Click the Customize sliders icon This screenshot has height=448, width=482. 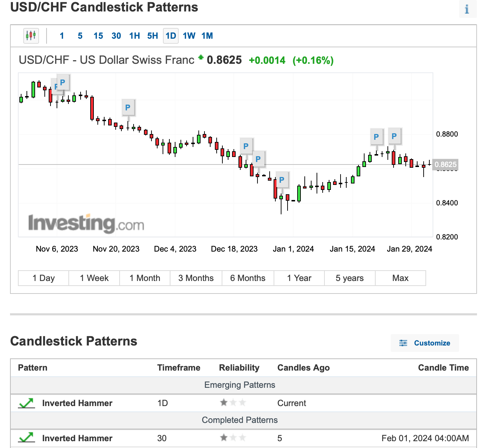click(x=403, y=343)
